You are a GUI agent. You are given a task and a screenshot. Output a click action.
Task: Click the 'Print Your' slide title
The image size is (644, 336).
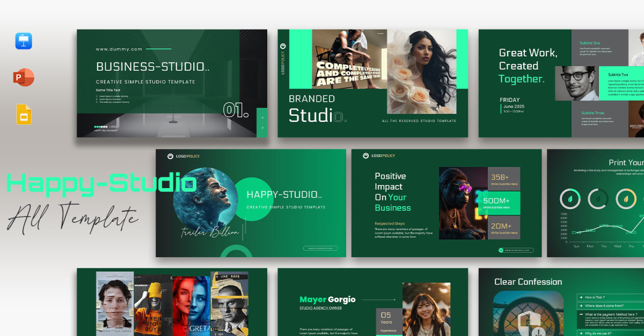click(626, 162)
